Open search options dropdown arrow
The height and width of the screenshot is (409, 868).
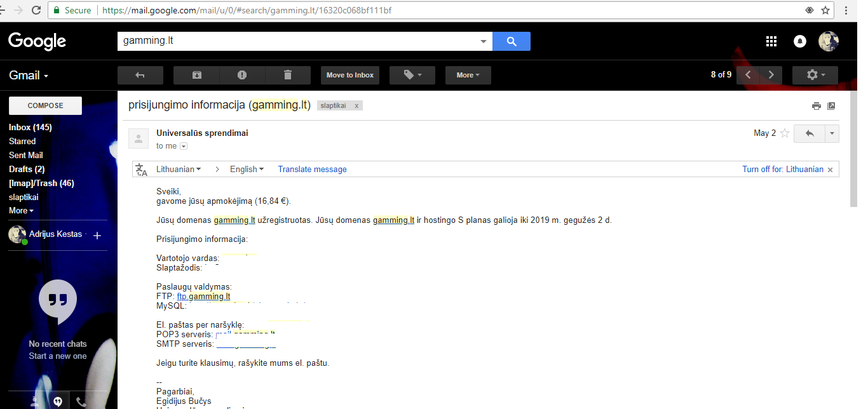click(484, 41)
